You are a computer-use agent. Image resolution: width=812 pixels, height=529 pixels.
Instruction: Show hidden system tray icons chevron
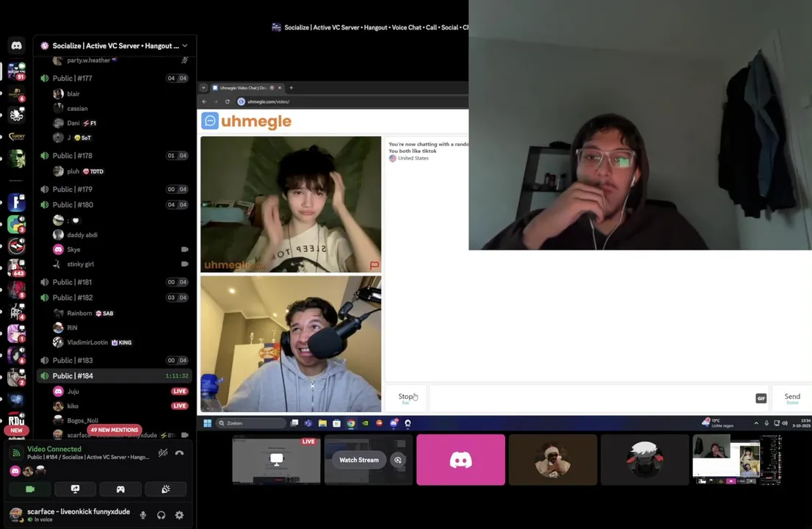point(756,423)
